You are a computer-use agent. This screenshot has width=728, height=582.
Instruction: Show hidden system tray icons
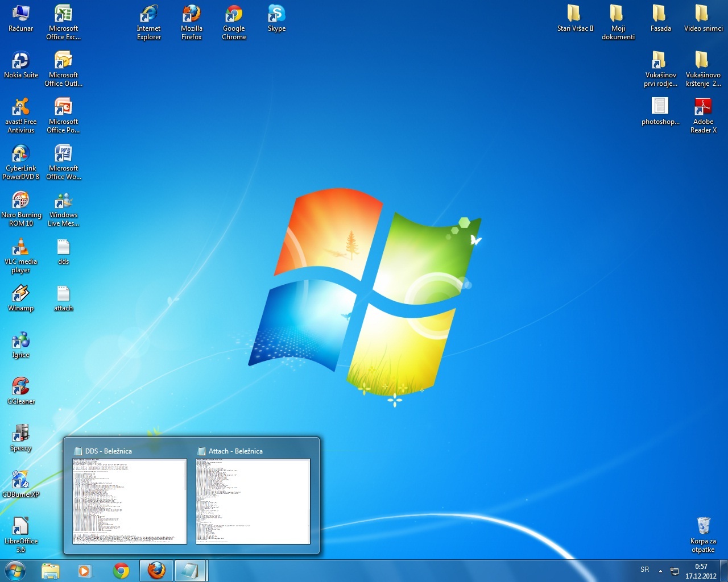(x=660, y=571)
